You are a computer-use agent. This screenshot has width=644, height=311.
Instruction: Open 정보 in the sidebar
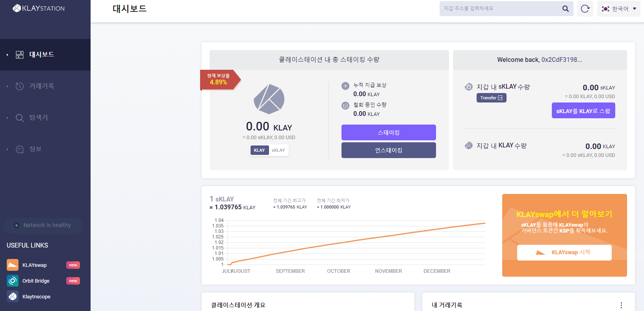point(45,149)
